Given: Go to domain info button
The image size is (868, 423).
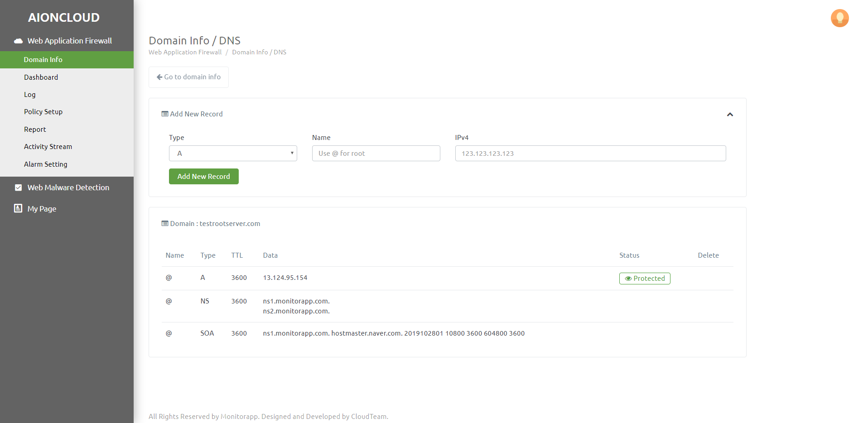Looking at the screenshot, I should click(x=188, y=77).
